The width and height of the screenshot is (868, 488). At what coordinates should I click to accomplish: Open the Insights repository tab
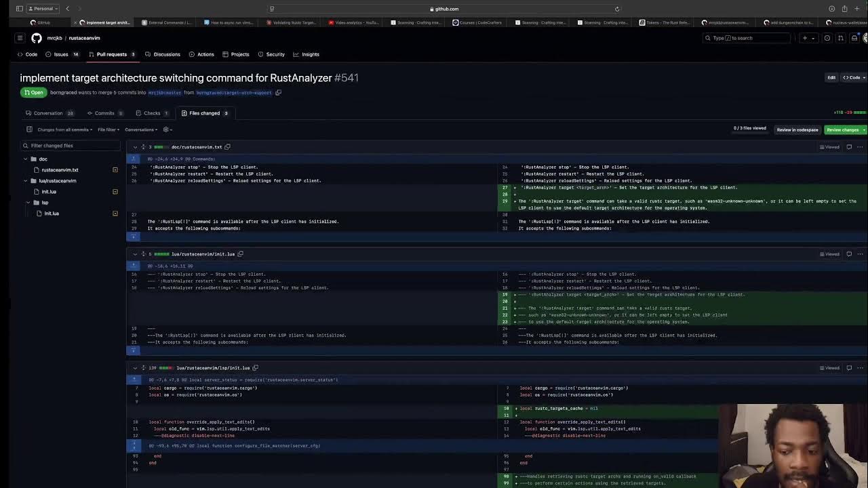tap(307, 54)
